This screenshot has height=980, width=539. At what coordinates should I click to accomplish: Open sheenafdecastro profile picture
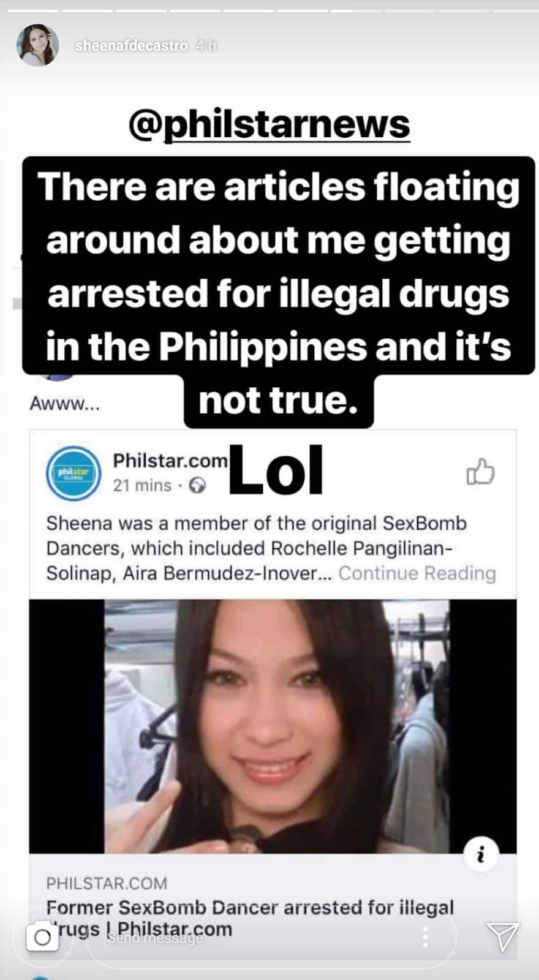pos(39,46)
